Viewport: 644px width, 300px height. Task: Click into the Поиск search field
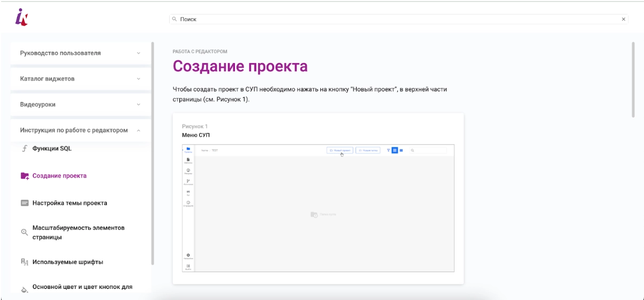click(x=395, y=19)
